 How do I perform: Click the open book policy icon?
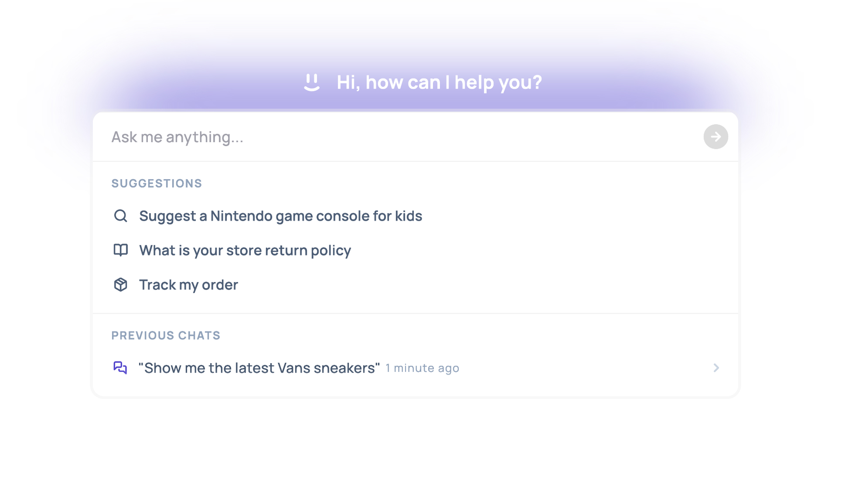pyautogui.click(x=121, y=250)
